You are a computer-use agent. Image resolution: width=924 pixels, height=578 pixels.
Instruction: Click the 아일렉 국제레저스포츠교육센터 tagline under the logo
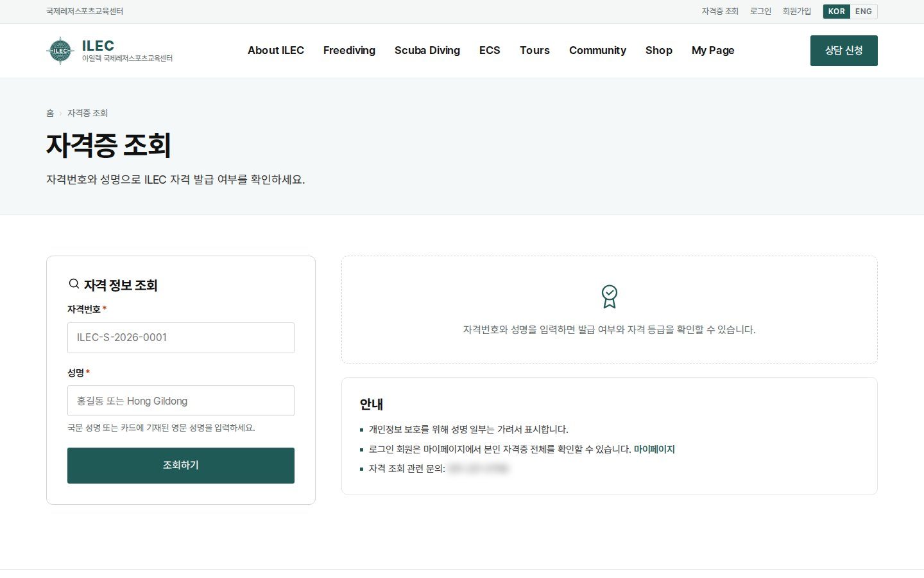pyautogui.click(x=127, y=58)
